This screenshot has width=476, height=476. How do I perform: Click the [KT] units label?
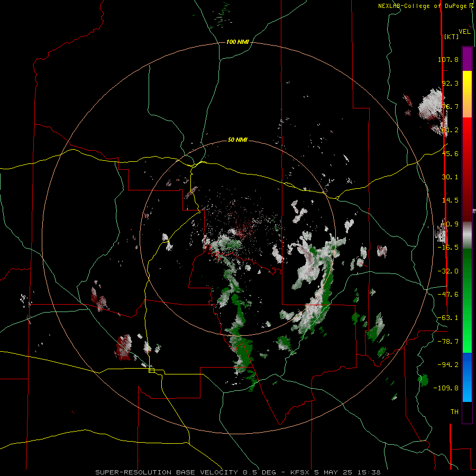click(452, 36)
